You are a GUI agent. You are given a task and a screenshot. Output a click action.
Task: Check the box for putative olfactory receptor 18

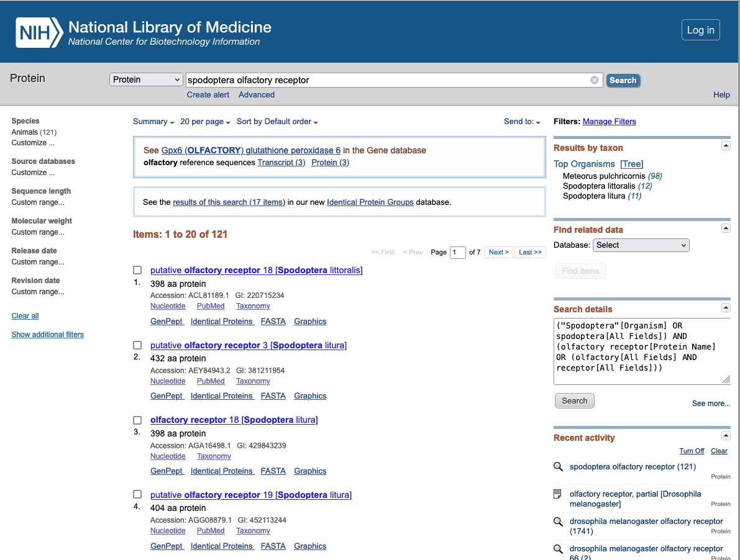[x=137, y=270]
